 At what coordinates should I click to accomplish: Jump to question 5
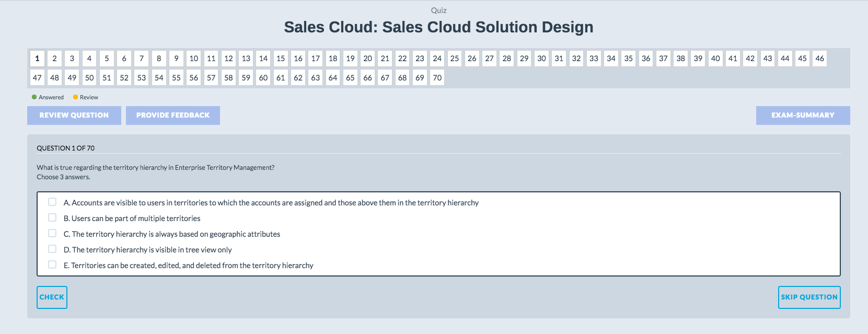point(107,59)
